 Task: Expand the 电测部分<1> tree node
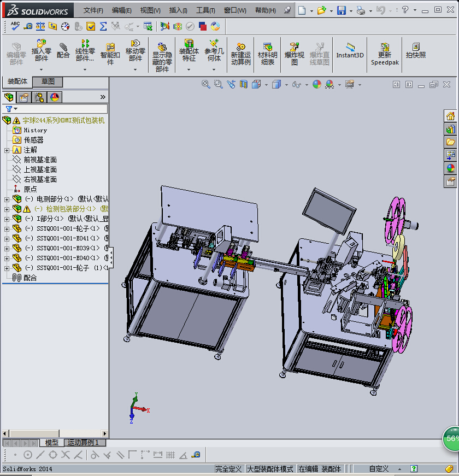(7, 199)
